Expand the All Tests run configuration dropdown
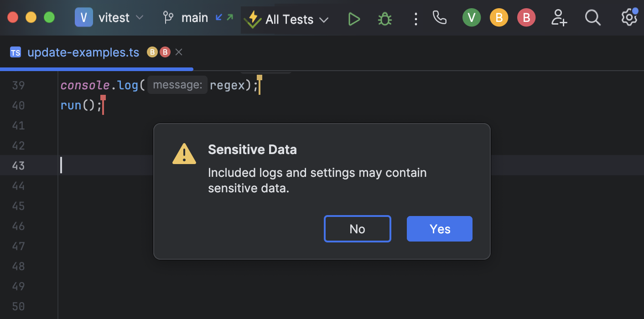Screen dimensions: 644x319 pos(286,20)
